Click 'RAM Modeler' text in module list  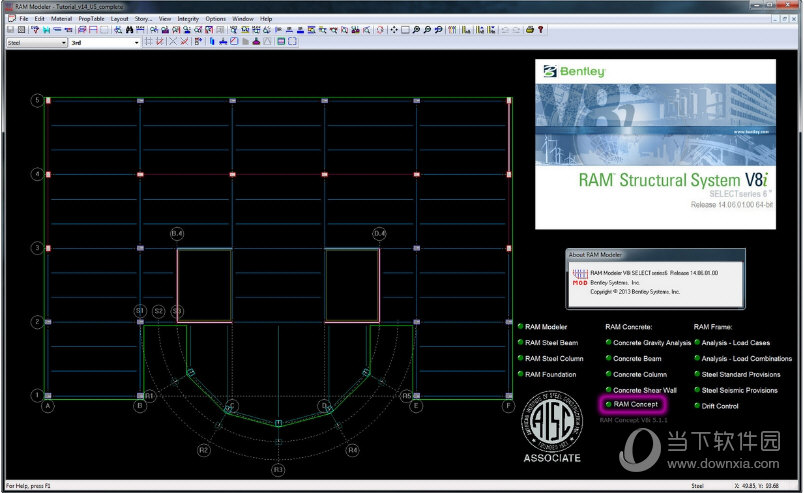tap(546, 327)
